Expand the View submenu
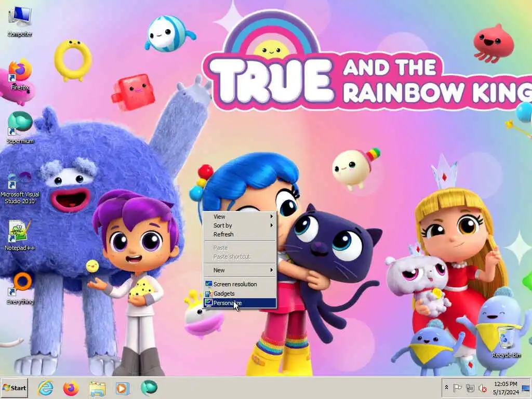The width and height of the screenshot is (532, 399). [x=240, y=217]
